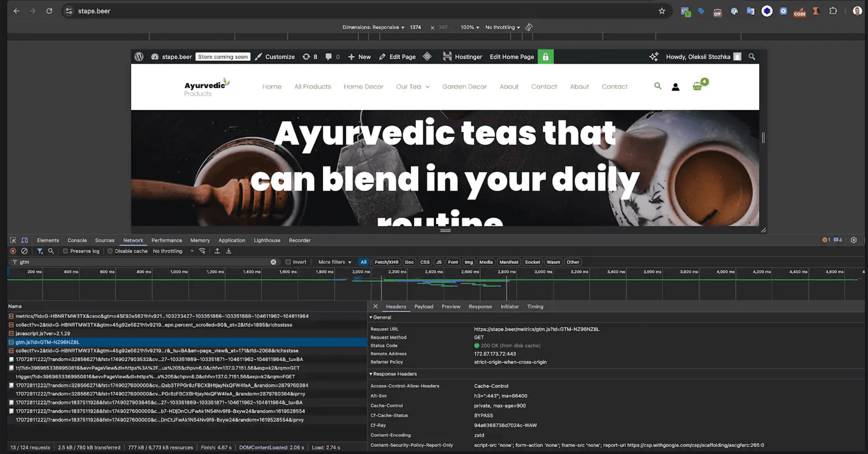The width and height of the screenshot is (868, 454).
Task: Toggle the DevTools device toolbar icon
Action: tap(24, 240)
